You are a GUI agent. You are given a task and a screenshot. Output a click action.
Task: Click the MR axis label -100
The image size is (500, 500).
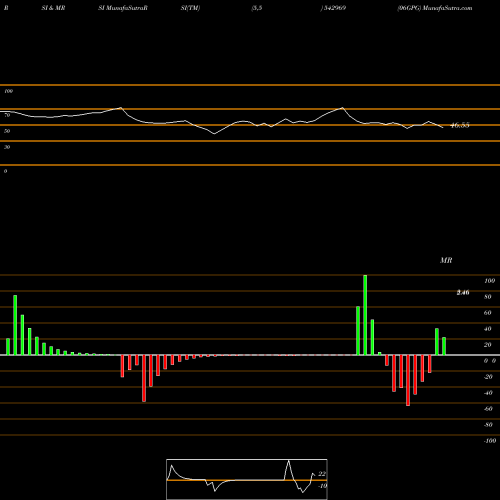(490, 441)
